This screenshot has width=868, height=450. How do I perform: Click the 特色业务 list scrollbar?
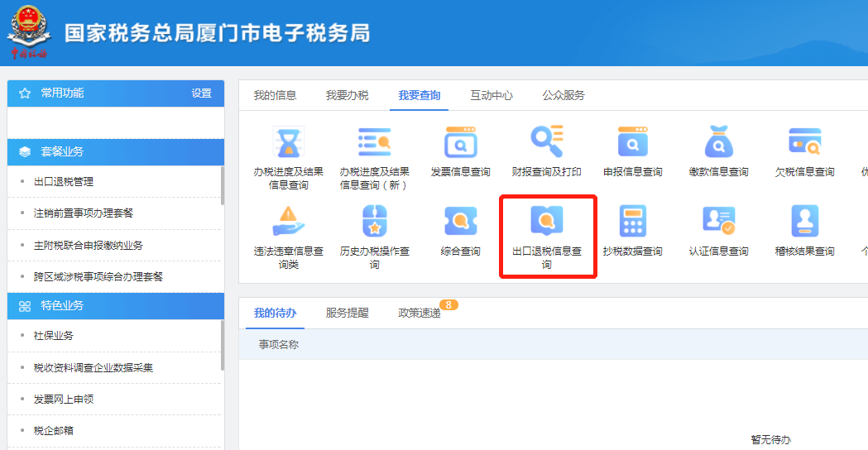tap(223, 346)
